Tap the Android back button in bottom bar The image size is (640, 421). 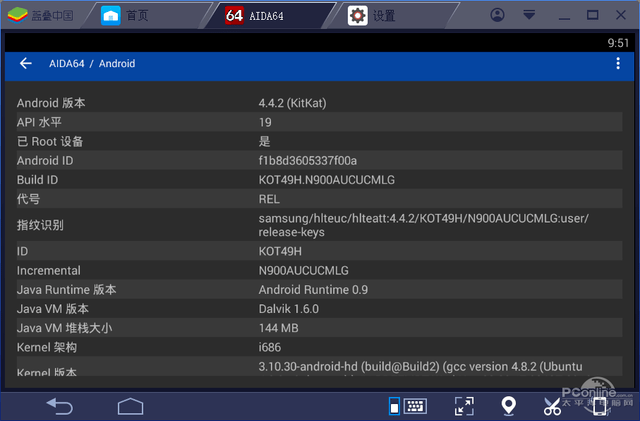(60, 406)
